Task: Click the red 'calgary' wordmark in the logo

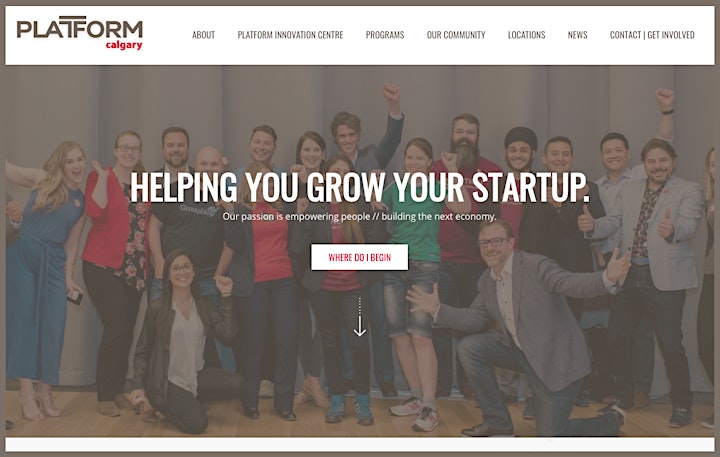Action: pyautogui.click(x=124, y=45)
